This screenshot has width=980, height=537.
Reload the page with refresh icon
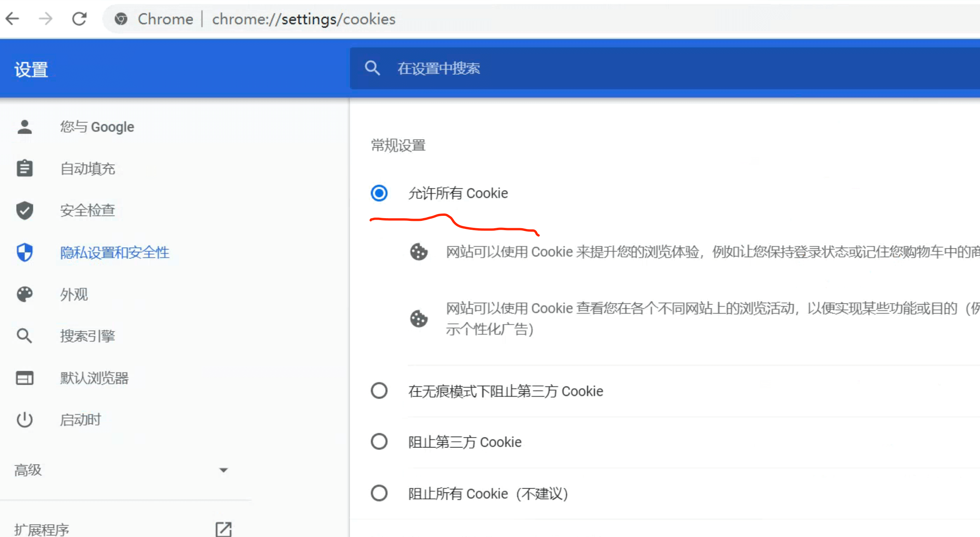point(79,19)
